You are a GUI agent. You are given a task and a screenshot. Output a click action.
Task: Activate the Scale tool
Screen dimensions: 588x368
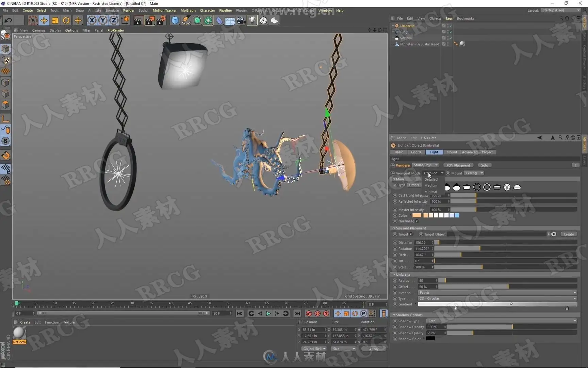(55, 20)
